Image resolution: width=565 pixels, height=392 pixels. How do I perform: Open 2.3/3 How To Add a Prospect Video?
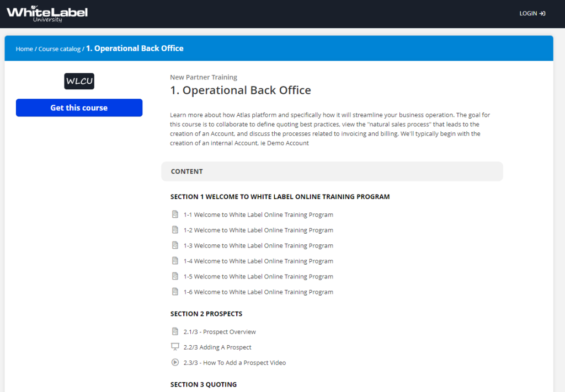click(234, 363)
